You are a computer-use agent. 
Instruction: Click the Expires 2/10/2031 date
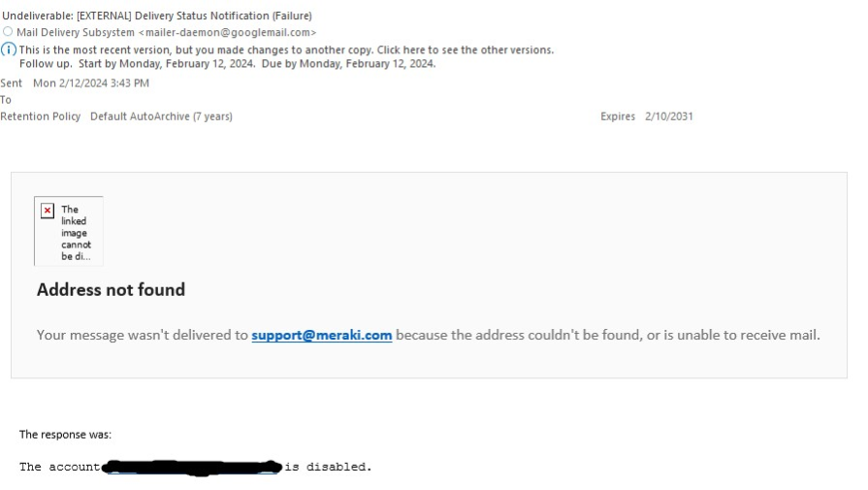[668, 116]
